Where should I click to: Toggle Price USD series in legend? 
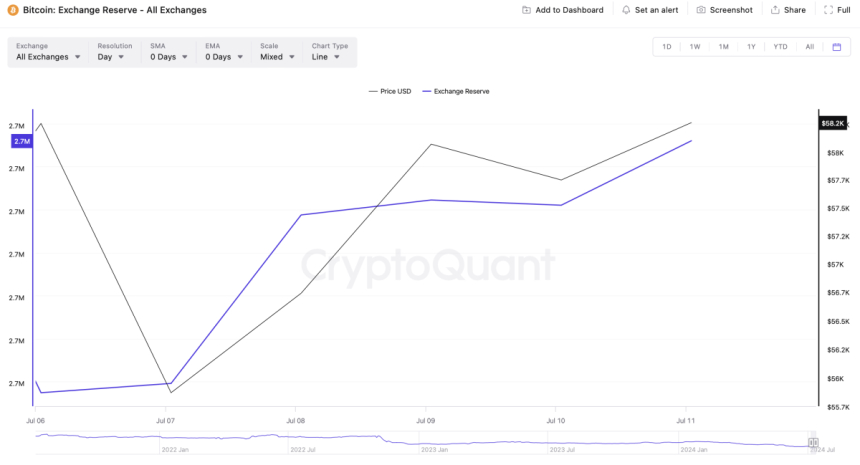point(389,91)
